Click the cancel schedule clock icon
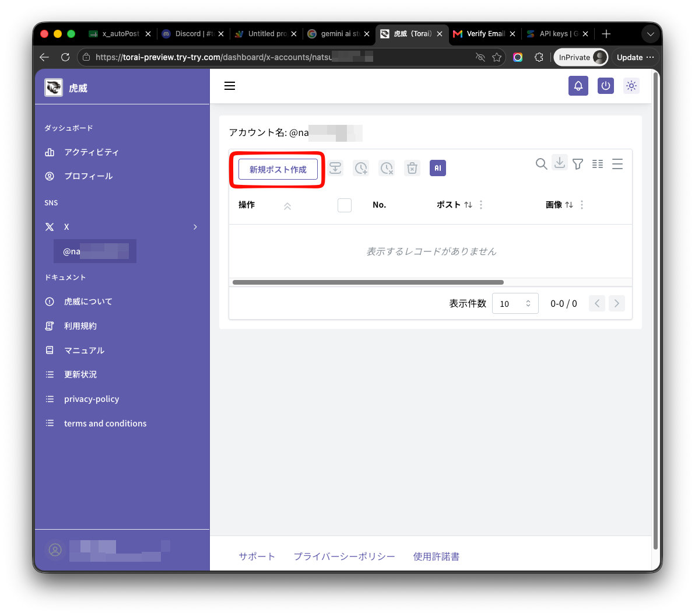Image resolution: width=695 pixels, height=616 pixels. click(x=387, y=168)
